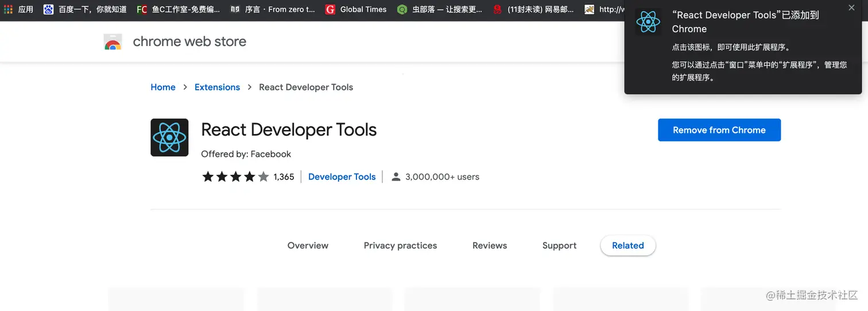
Task: Click the 点击该图标 notification instruction text
Action: (731, 47)
